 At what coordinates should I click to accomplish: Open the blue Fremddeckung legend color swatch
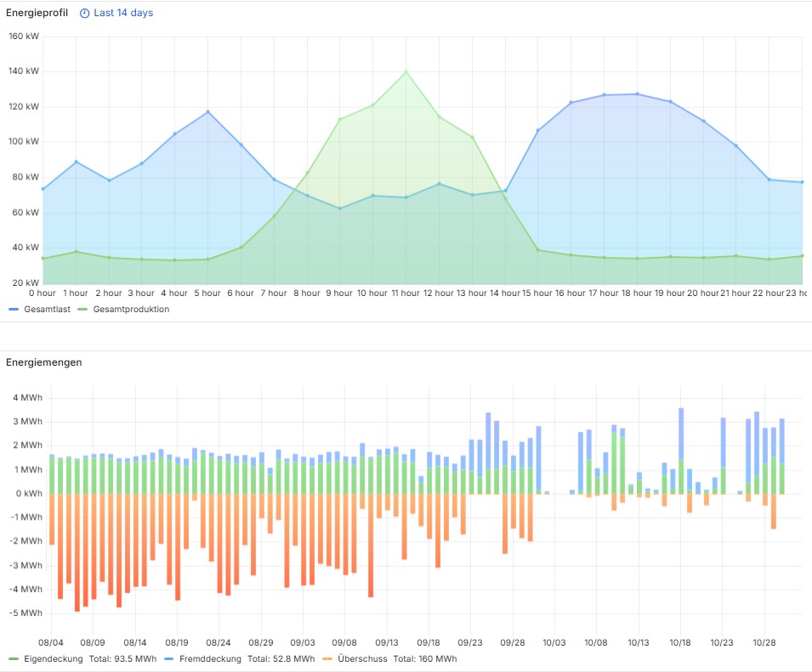pyautogui.click(x=168, y=659)
